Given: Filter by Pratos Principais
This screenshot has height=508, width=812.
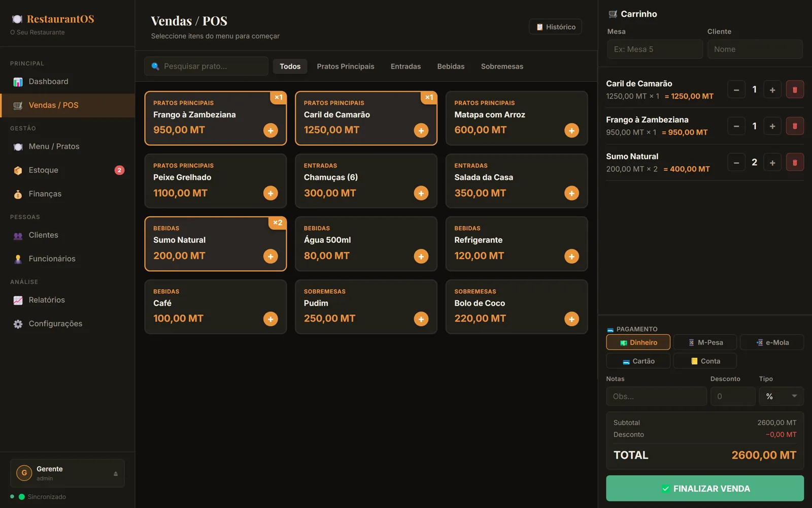Looking at the screenshot, I should point(346,67).
